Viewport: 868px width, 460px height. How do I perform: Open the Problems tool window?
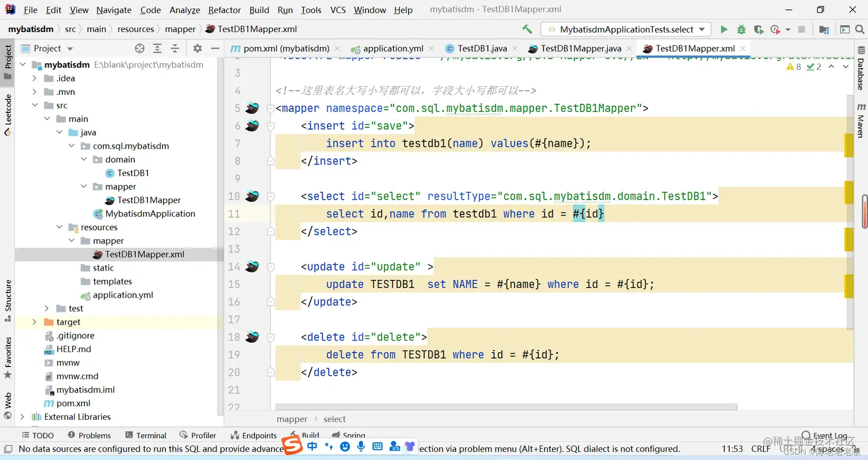[x=89, y=435]
